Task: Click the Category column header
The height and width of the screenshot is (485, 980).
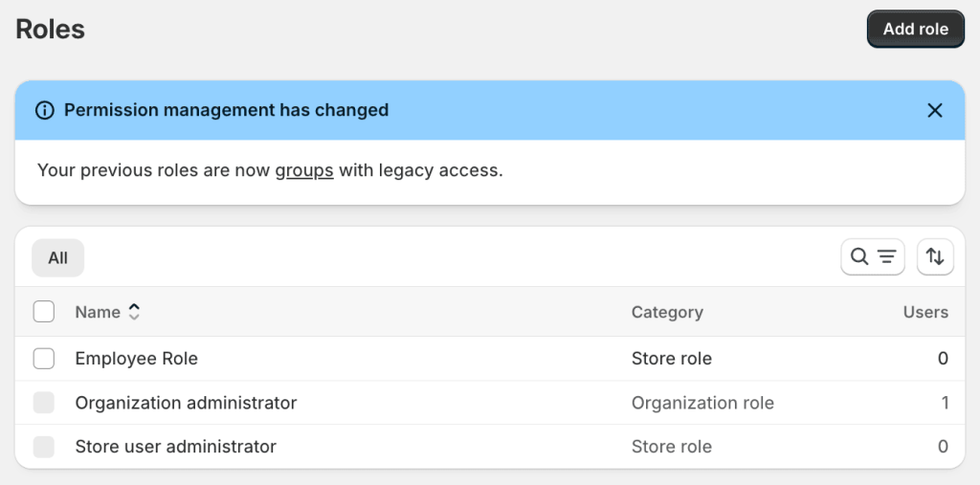Action: [667, 312]
